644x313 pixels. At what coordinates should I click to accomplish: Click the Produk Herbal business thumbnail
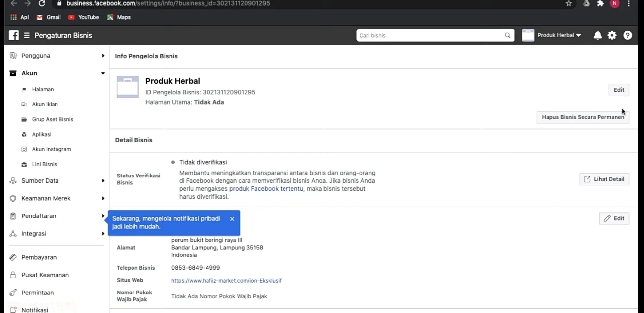[x=128, y=87]
